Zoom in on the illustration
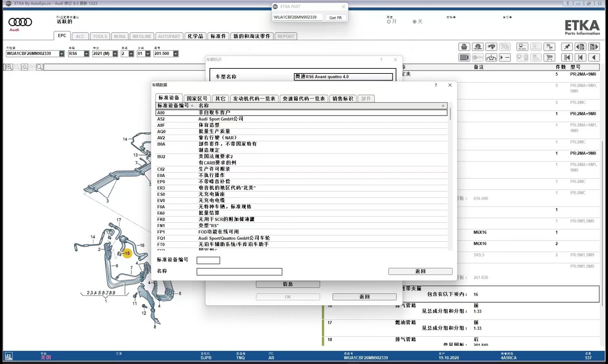The height and width of the screenshot is (364, 608). [9, 67]
